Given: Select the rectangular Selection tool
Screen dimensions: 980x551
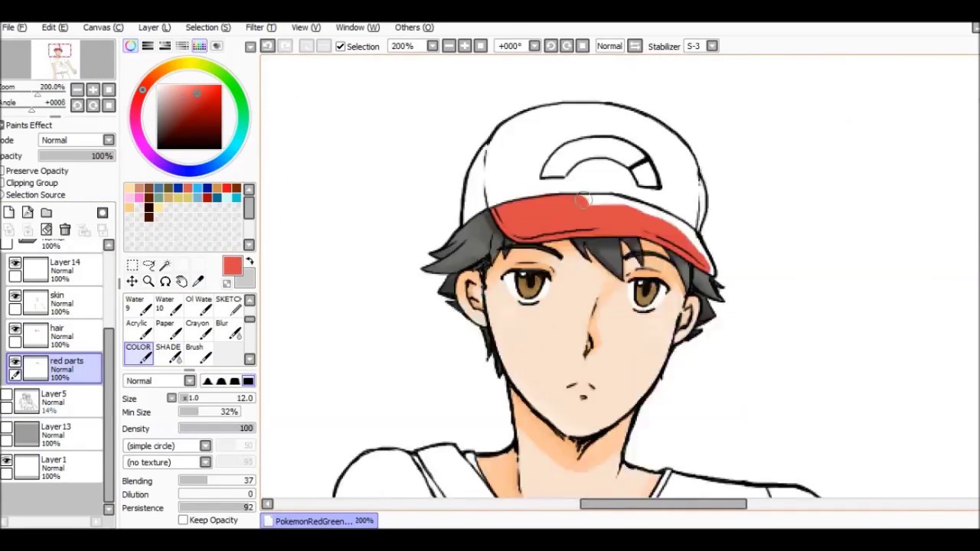Looking at the screenshot, I should (x=132, y=265).
